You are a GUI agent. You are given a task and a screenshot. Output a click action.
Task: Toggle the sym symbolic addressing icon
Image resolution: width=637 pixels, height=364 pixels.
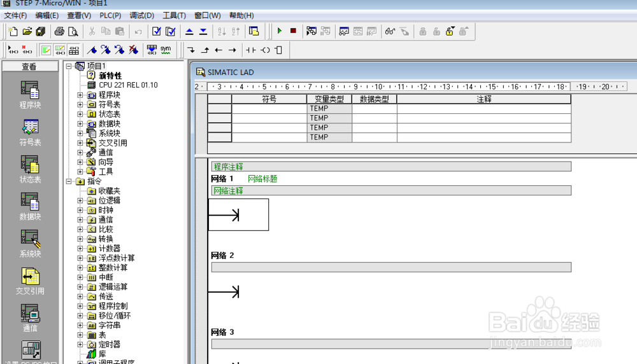click(166, 50)
